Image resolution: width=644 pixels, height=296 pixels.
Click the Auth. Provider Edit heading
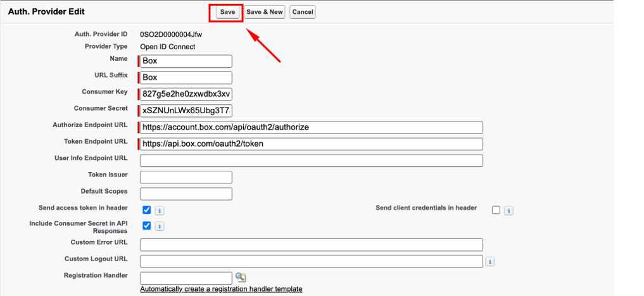(46, 12)
